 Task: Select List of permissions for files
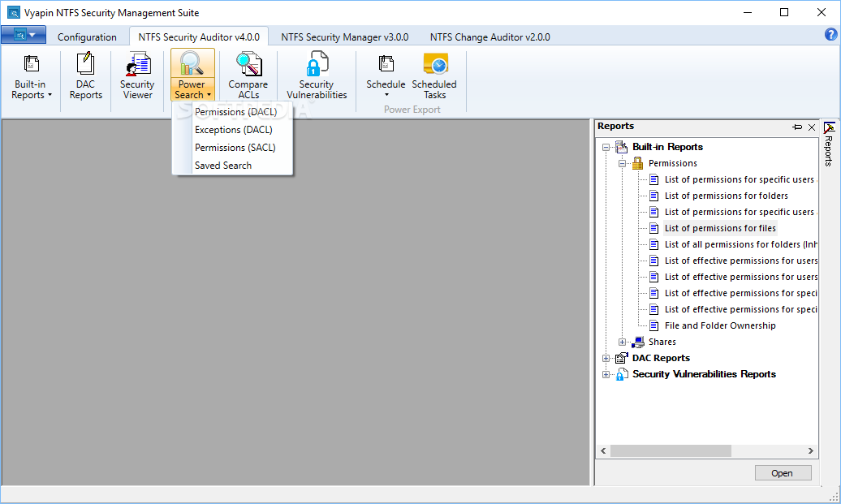(x=720, y=228)
